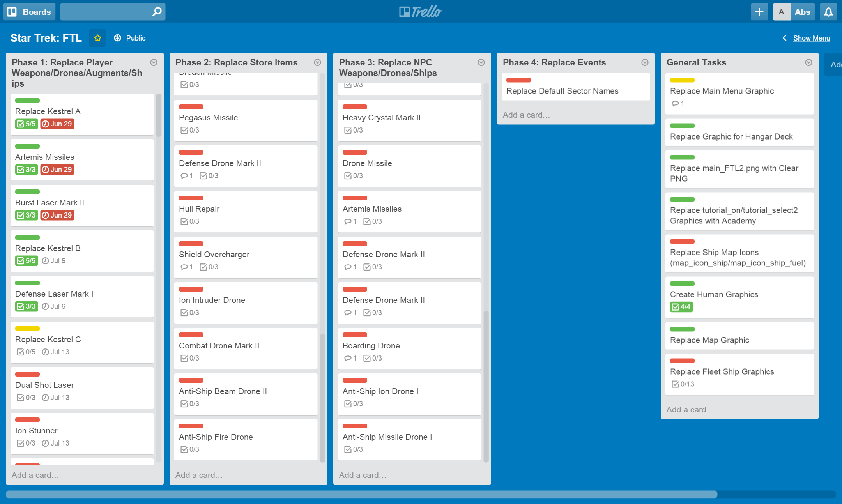Click Phase 2 list title
The image size is (842, 504).
point(236,62)
